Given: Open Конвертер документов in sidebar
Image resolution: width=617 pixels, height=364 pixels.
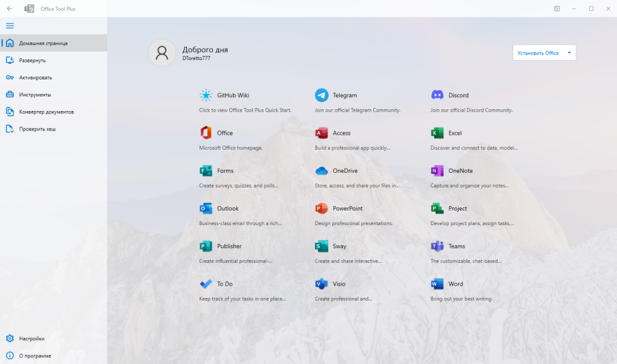Looking at the screenshot, I should pos(53,112).
